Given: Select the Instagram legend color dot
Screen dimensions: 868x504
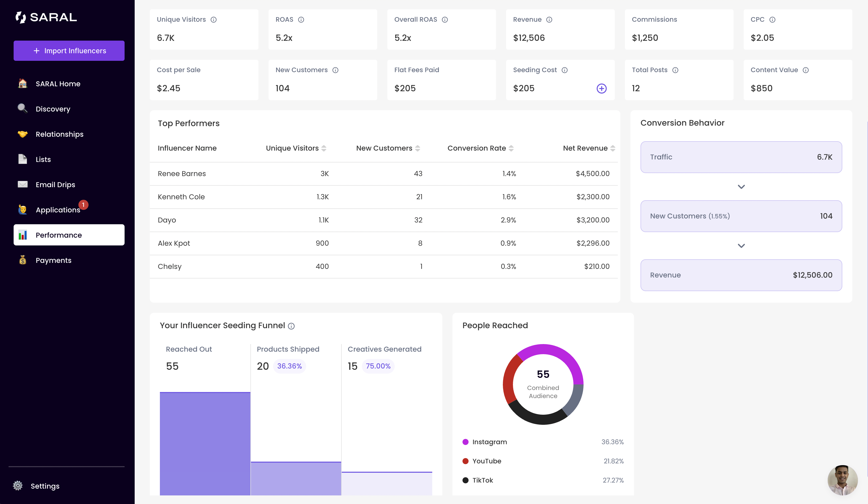Looking at the screenshot, I should [x=465, y=442].
